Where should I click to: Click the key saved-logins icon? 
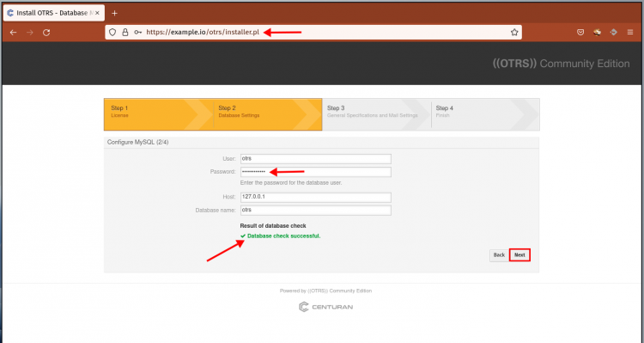pyautogui.click(x=137, y=32)
